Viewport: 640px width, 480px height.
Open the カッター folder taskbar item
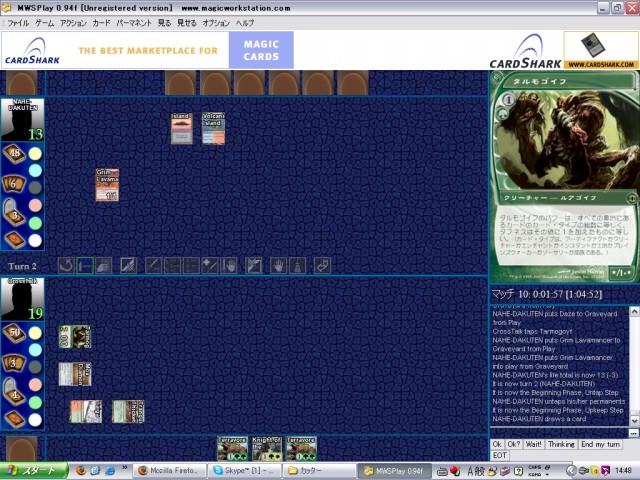point(320,471)
